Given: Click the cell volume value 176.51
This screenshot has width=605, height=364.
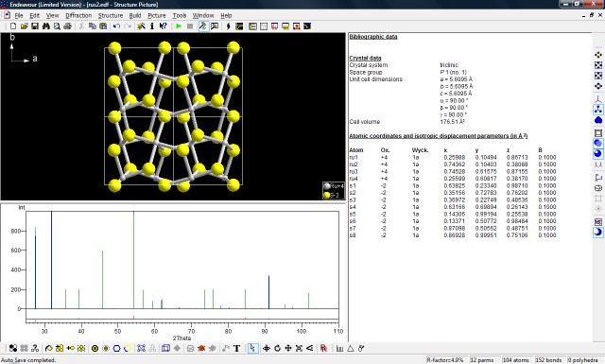Looking at the screenshot, I should 452,122.
